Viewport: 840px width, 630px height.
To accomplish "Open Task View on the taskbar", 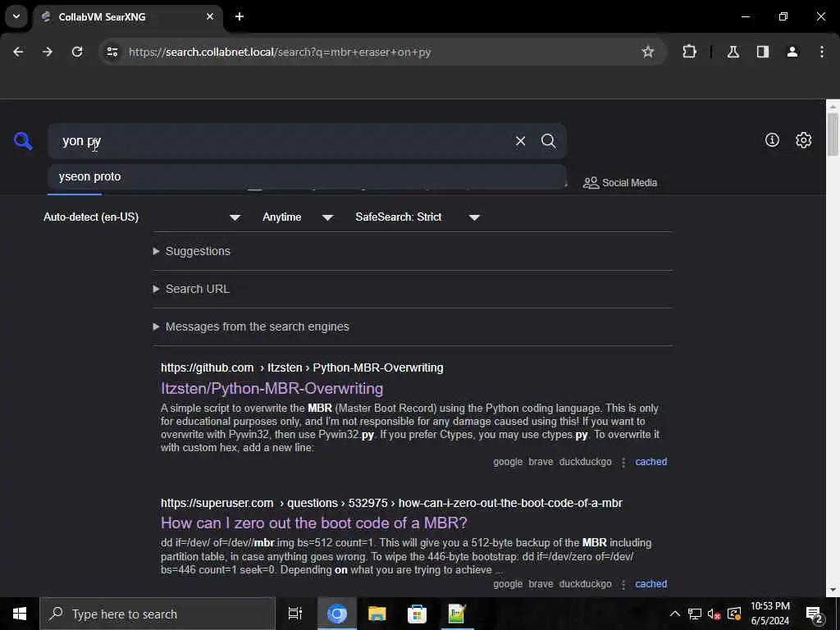I will tap(295, 614).
